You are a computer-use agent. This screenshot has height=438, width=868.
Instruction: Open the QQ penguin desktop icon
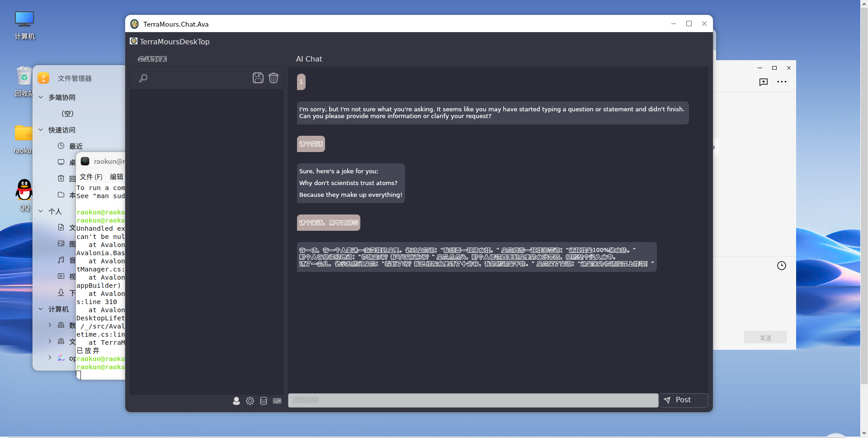click(x=24, y=195)
